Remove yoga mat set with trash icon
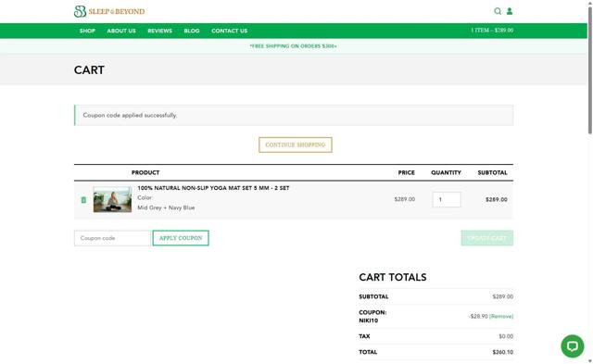 tap(83, 199)
